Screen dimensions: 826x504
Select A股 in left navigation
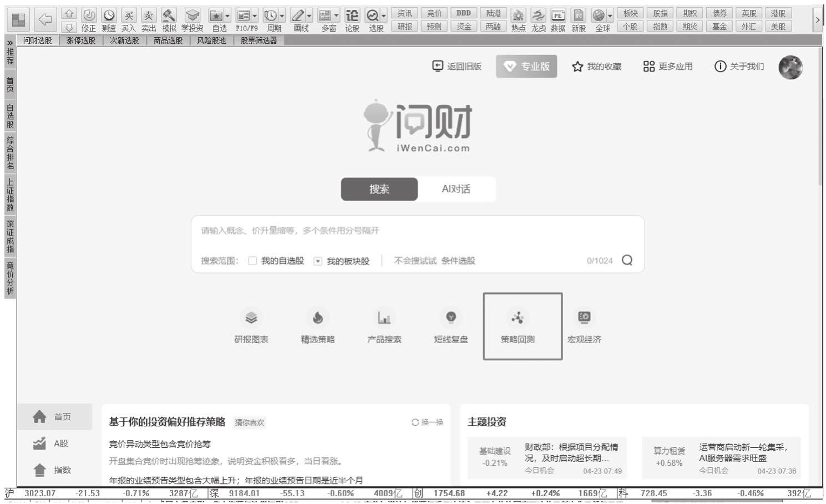(x=54, y=444)
